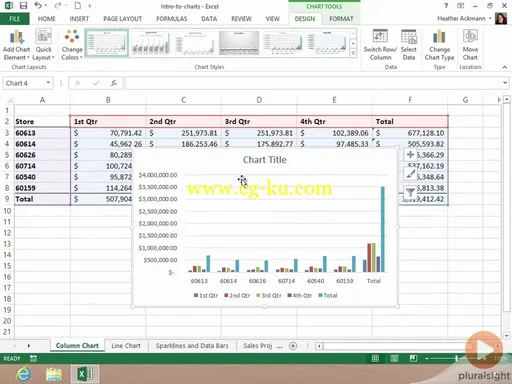Viewport: 512px width, 384px height.
Task: Click Chart Filters funnel button beside chart
Action: 410,192
